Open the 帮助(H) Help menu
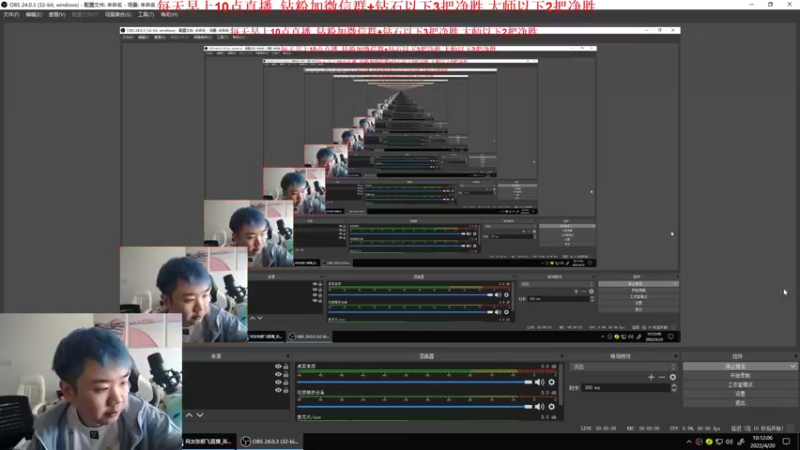 [169, 15]
